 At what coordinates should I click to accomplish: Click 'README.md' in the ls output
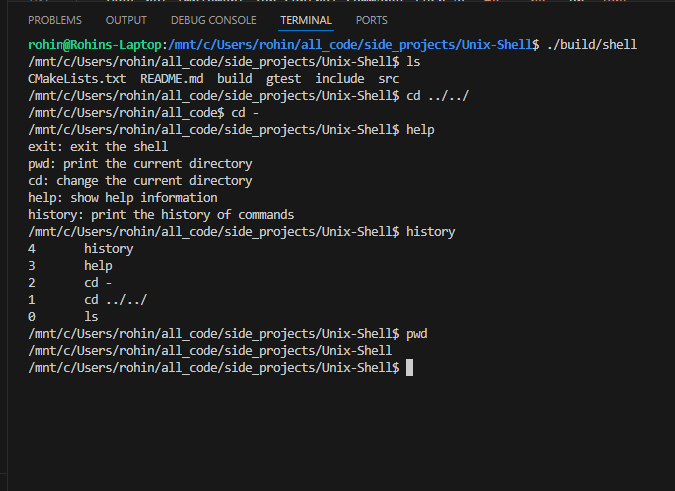pos(172,79)
